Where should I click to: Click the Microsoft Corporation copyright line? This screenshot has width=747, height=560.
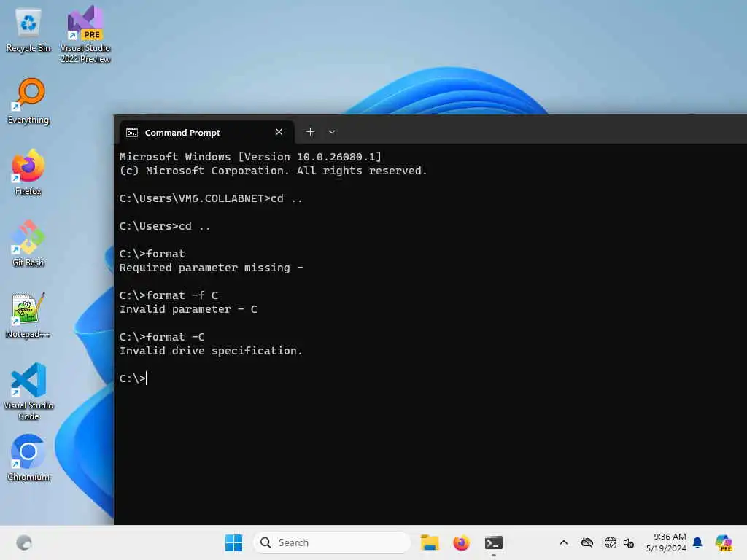tap(274, 171)
